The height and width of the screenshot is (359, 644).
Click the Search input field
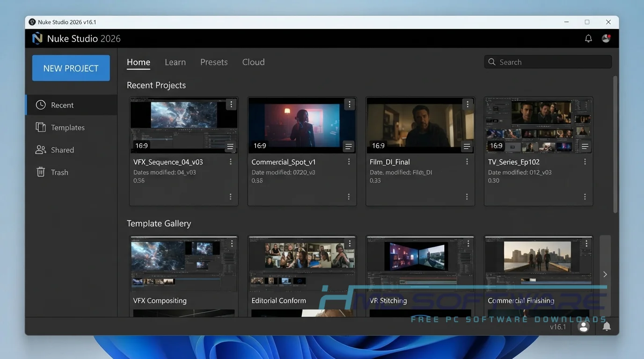pos(548,62)
